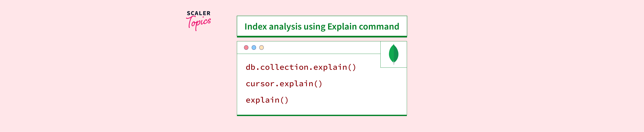Click empty header bar right of colored dots
644x132 pixels.
(320, 48)
